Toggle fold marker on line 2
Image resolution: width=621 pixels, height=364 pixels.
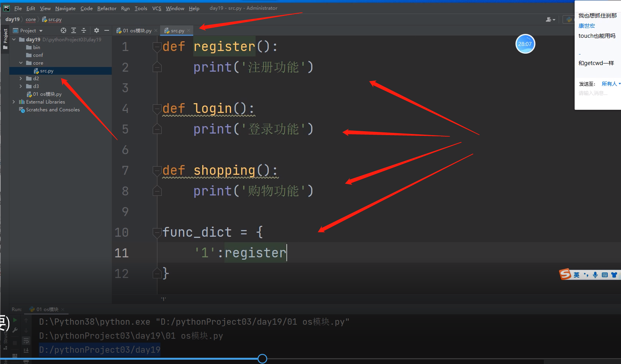click(x=157, y=67)
